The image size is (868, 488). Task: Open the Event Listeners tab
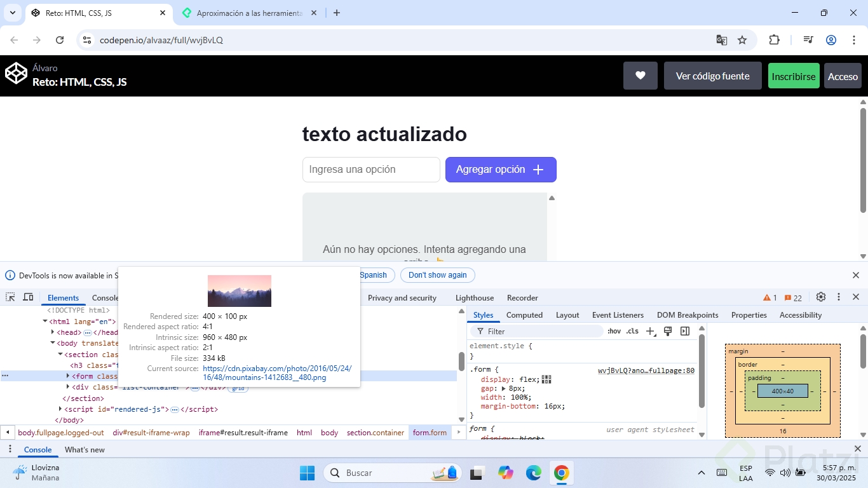(x=618, y=315)
